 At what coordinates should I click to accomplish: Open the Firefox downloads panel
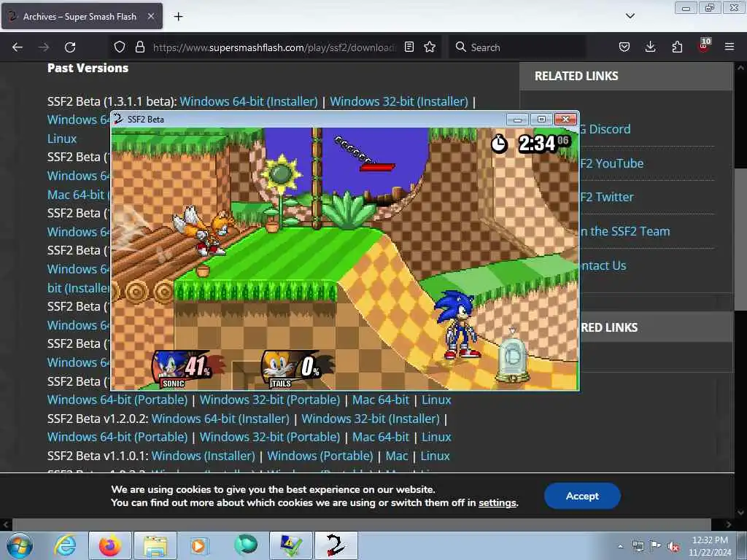click(x=650, y=47)
